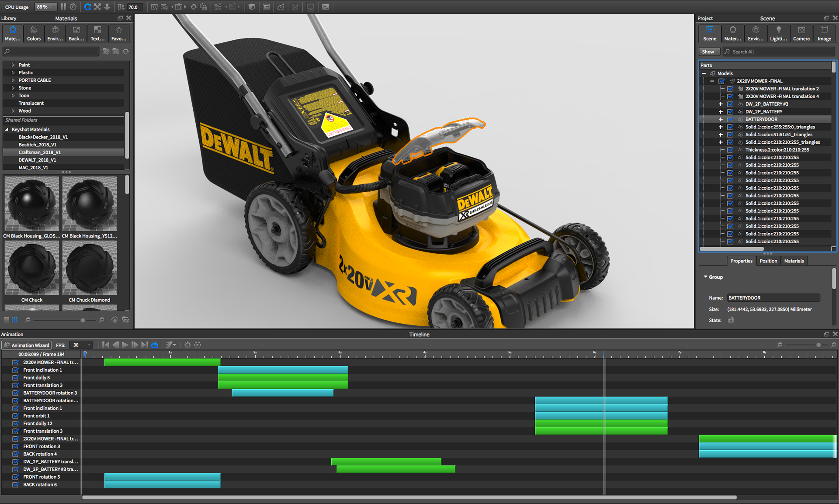Image resolution: width=839 pixels, height=504 pixels.
Task: Toggle the Front orbit 1 animation checkbox
Action: pyautogui.click(x=15, y=416)
